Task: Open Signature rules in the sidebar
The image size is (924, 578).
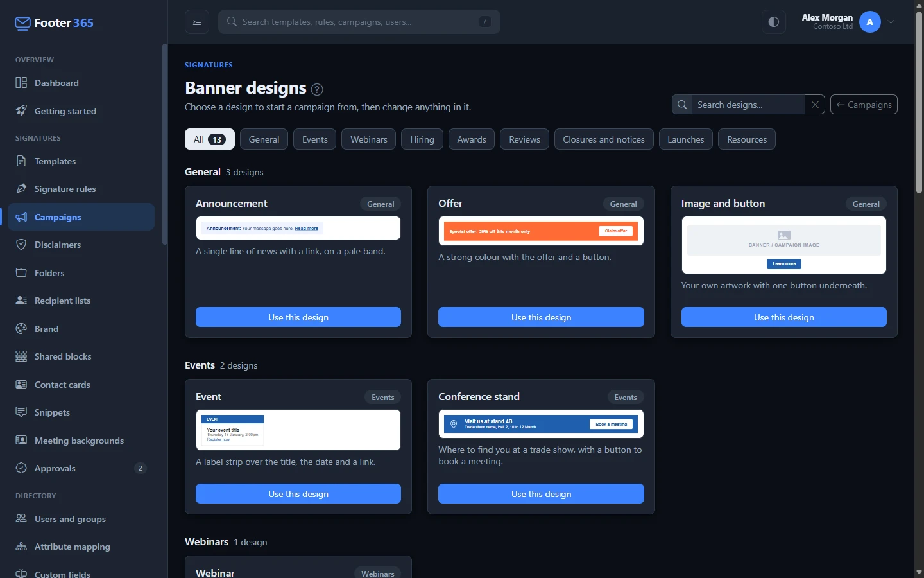Action: (81, 189)
